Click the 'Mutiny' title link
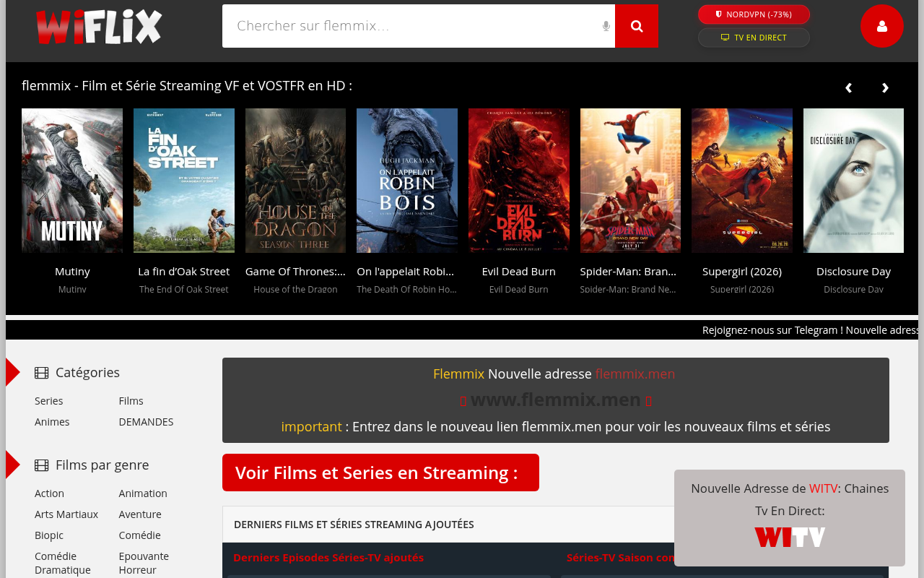The height and width of the screenshot is (578, 924). click(72, 272)
